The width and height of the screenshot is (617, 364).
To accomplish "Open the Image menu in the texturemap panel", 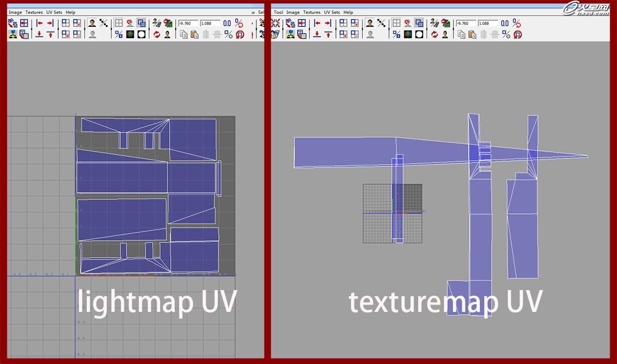I will coord(293,12).
